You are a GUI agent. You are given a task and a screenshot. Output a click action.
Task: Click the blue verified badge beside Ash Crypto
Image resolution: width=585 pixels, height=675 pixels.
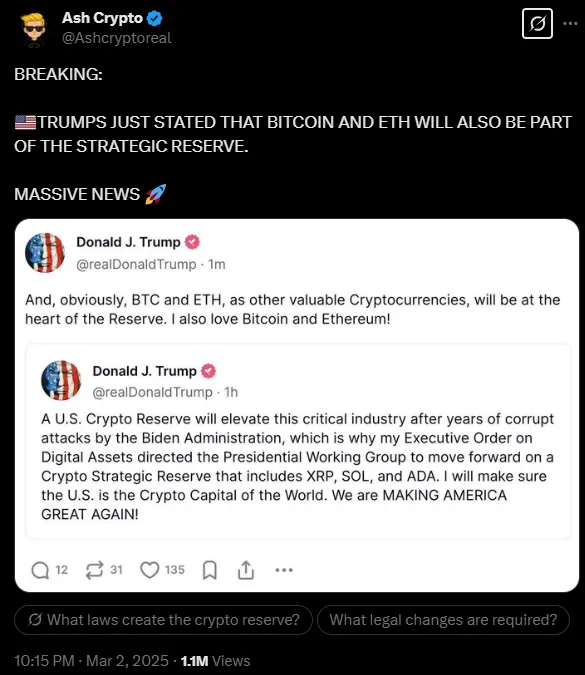pyautogui.click(x=155, y=18)
